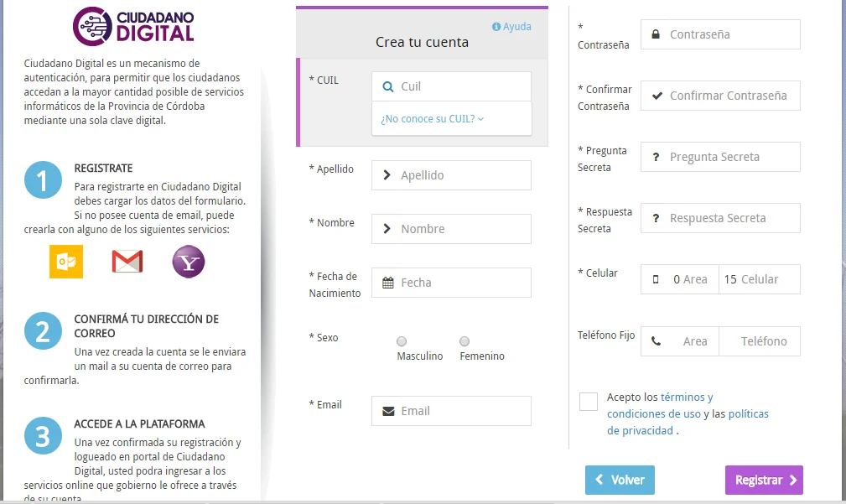Click the checkmark icon in Confirmar Contraseña

click(x=657, y=96)
